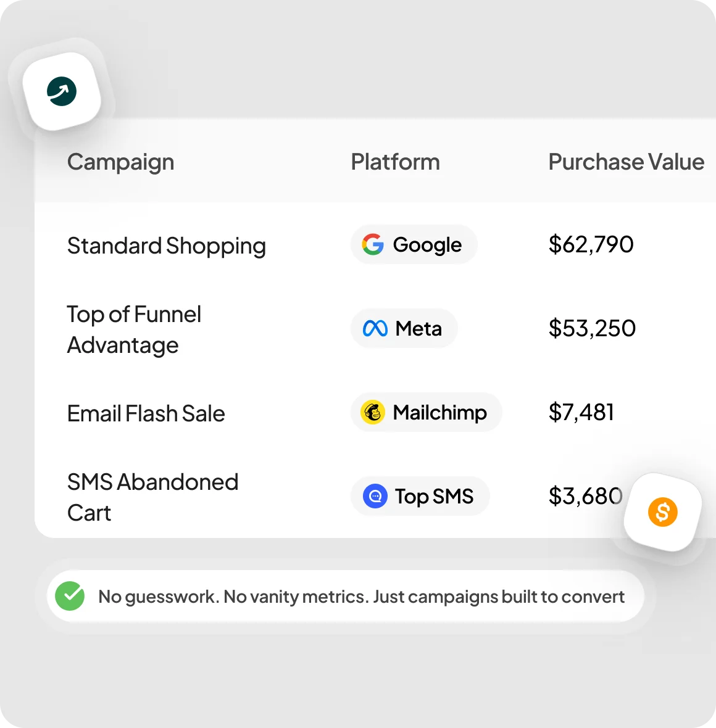Open the Email Flash Sale campaign
The height and width of the screenshot is (728, 716).
click(x=146, y=413)
